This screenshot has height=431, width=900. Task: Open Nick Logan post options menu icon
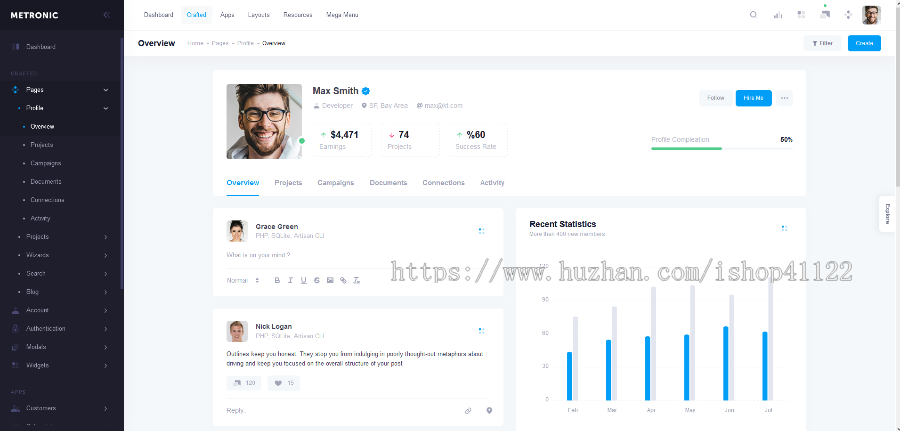click(x=482, y=331)
